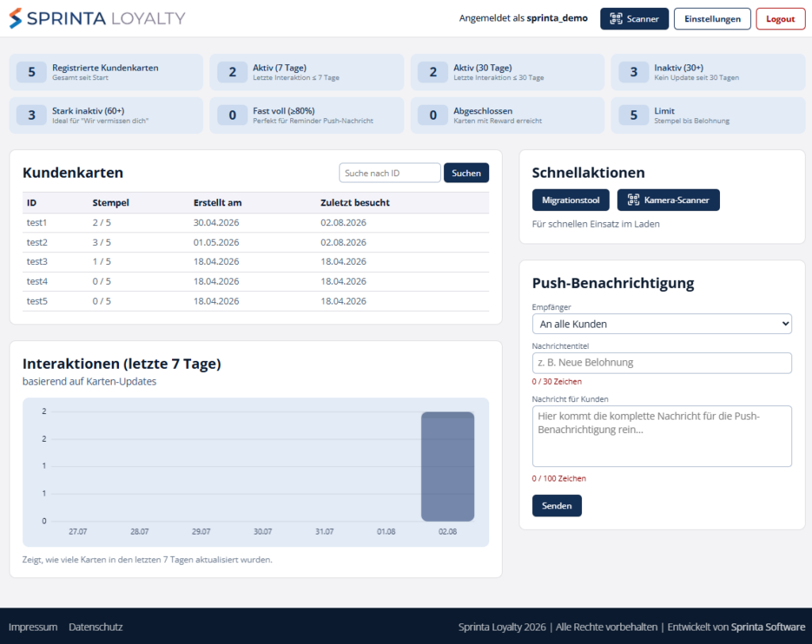
Task: Open the Empfänger dropdown
Action: (x=662, y=324)
